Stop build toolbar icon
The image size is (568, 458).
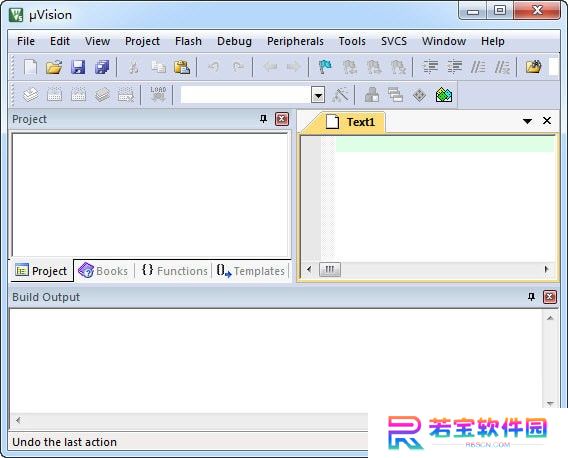pyautogui.click(x=126, y=95)
